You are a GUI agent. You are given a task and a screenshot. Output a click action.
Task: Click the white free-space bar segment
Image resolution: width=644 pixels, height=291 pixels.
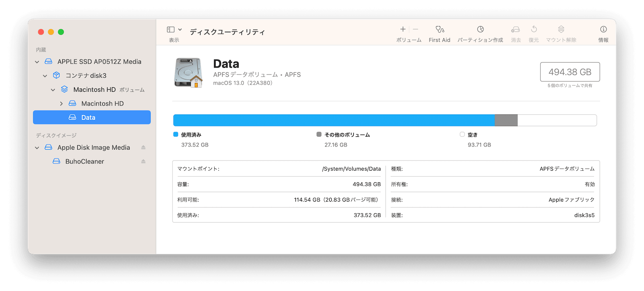(x=557, y=120)
